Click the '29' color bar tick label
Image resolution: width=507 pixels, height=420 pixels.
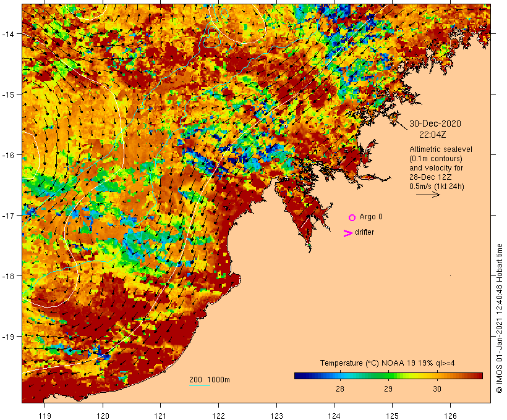388,388
